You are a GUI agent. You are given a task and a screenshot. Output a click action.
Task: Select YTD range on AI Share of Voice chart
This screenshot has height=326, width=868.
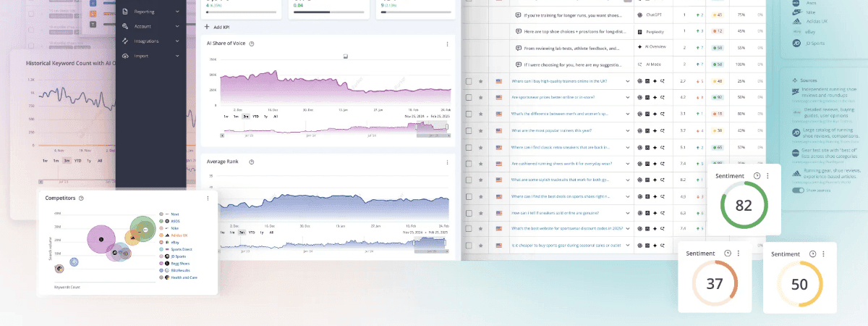[x=255, y=116]
